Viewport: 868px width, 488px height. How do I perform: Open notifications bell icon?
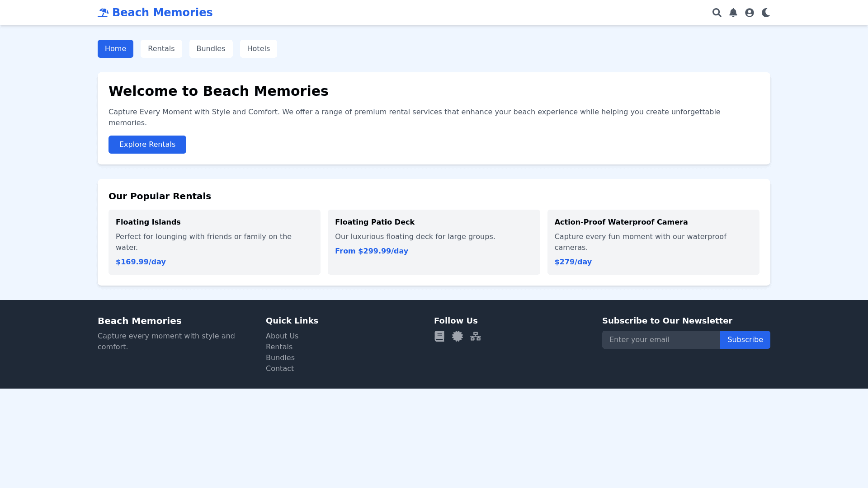(x=733, y=13)
